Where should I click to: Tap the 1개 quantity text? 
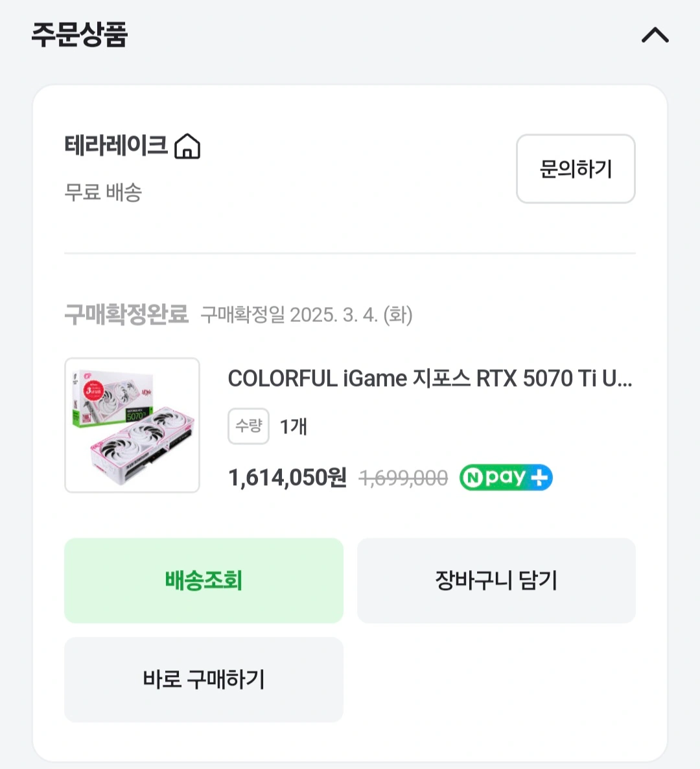[294, 427]
